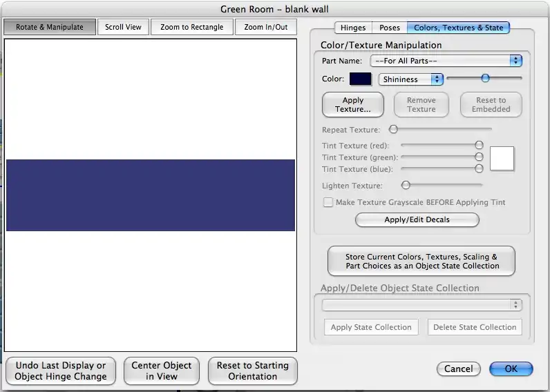Open the Object State Collection dropdown
The width and height of the screenshot is (550, 392).
tap(422, 304)
